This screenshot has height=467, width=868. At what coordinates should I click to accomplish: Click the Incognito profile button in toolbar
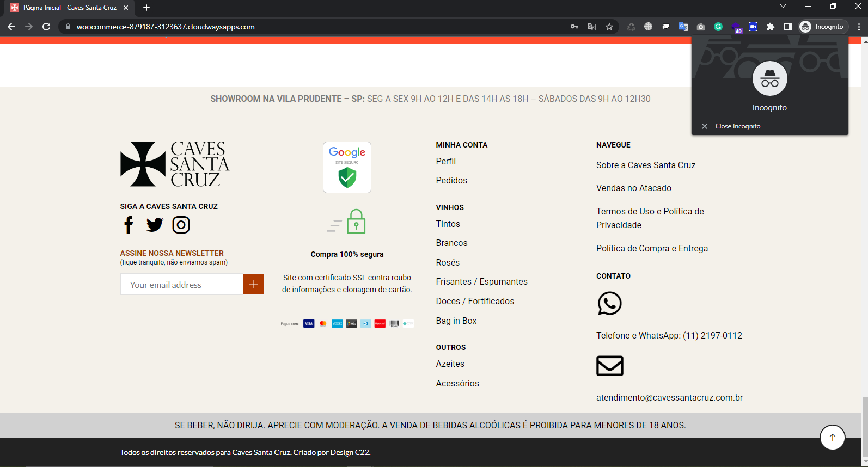pos(823,27)
